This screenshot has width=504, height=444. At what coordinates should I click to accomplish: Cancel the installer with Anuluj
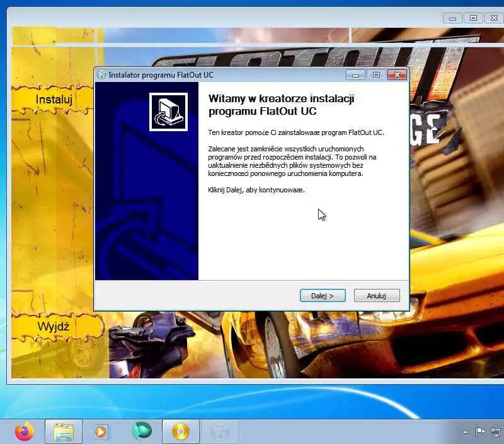point(377,295)
